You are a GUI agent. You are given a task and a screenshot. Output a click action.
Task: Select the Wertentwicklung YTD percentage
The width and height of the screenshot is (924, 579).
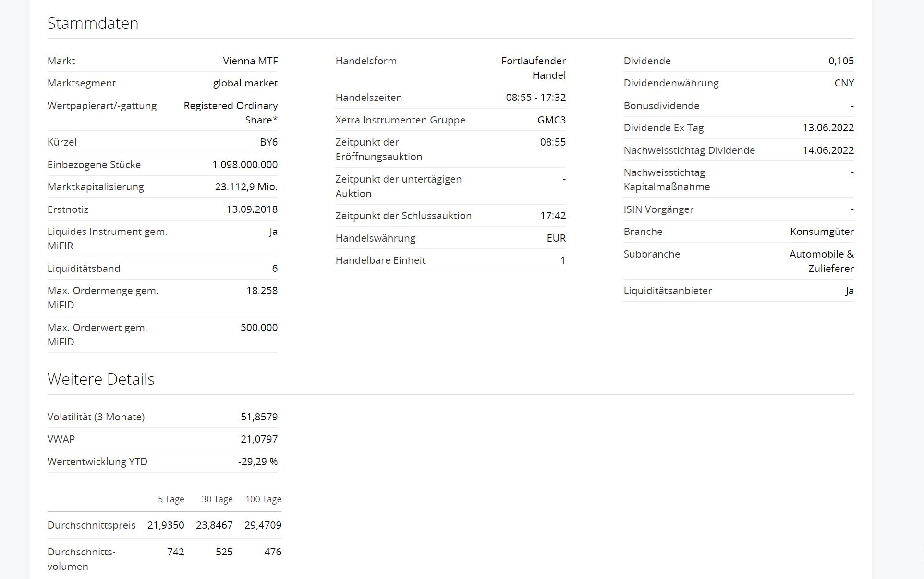point(257,462)
